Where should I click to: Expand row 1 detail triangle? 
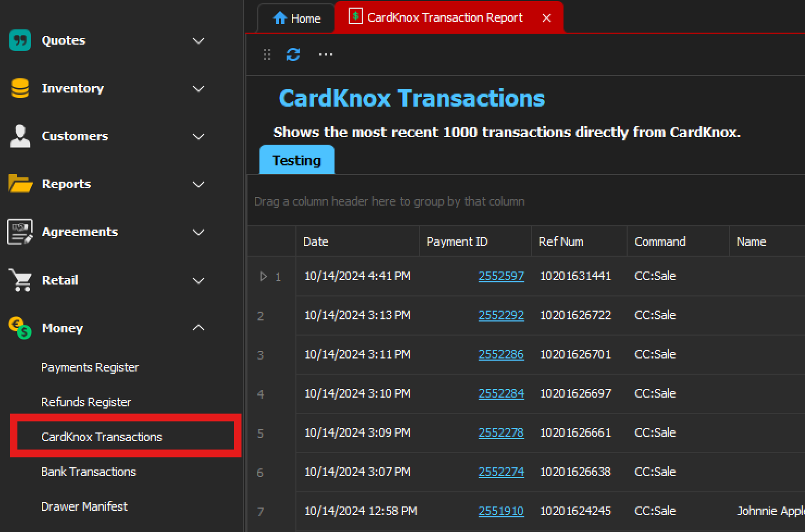pos(264,276)
